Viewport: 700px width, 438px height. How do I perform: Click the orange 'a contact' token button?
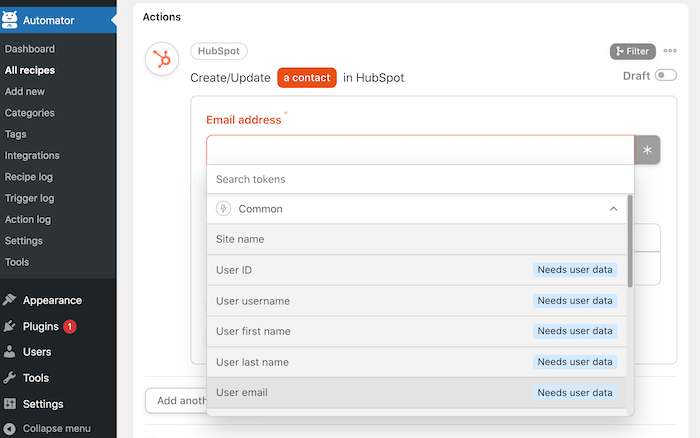[x=307, y=78]
